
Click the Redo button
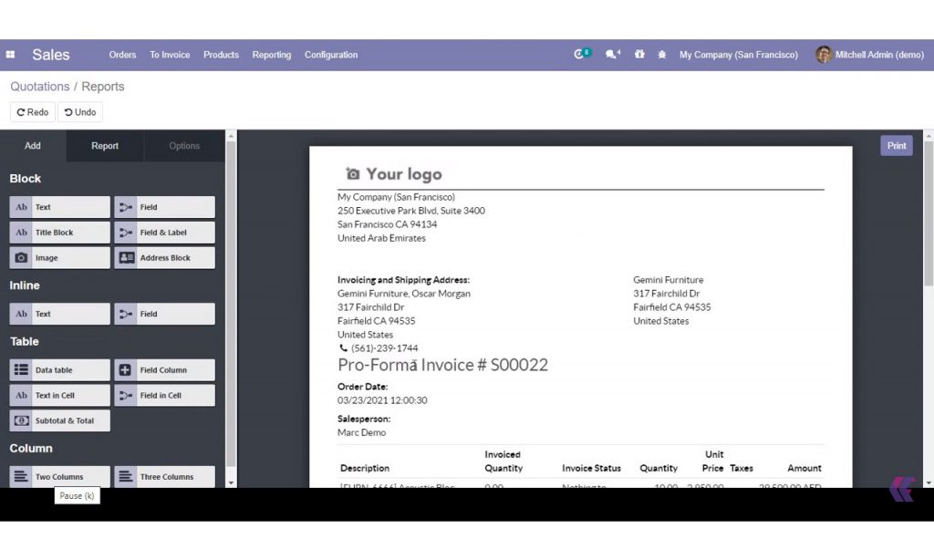[32, 111]
